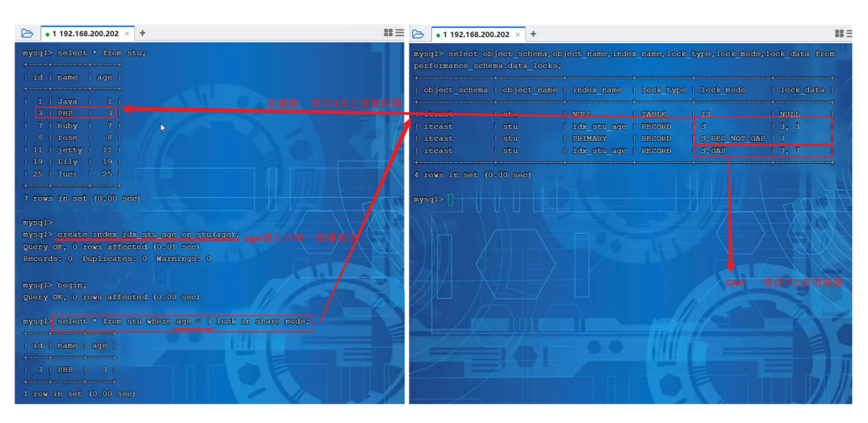Click the mysql prompt cursor in the right window
The image size is (868, 423).
tap(451, 199)
